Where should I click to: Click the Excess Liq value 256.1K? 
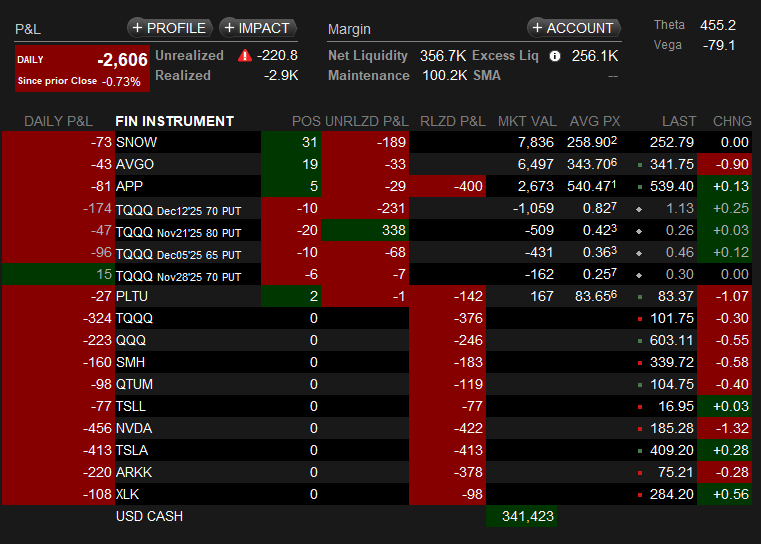point(595,56)
